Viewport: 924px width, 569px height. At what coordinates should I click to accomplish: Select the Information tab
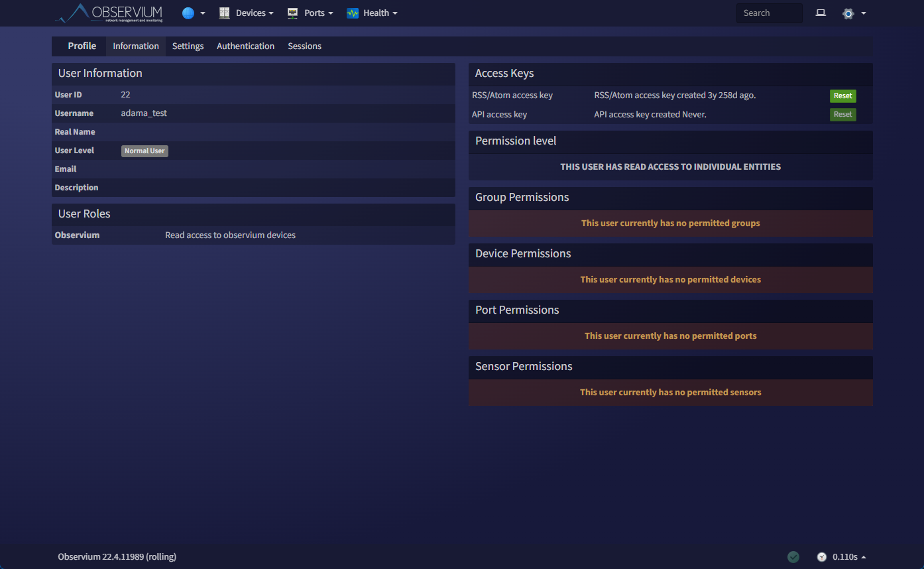point(136,46)
